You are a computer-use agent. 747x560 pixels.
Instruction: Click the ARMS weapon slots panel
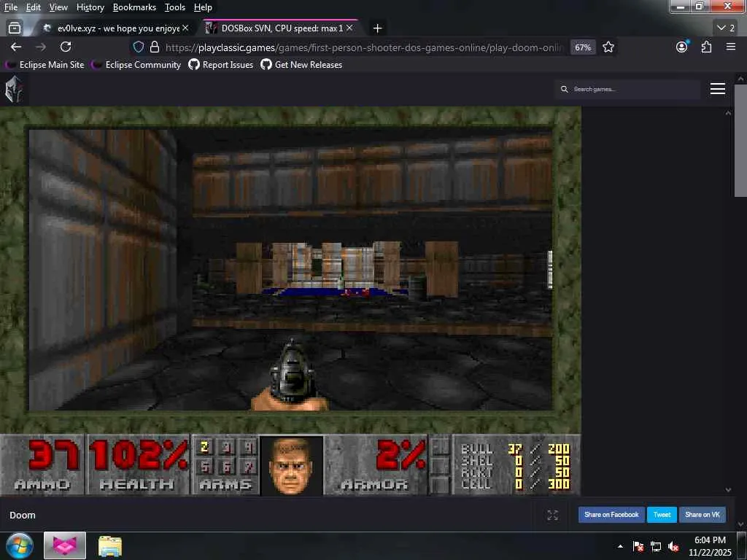coord(226,464)
